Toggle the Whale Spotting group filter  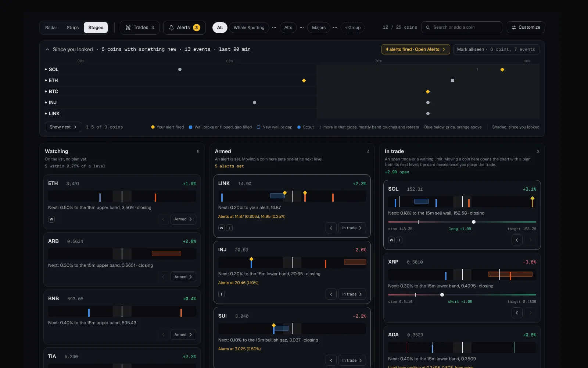(249, 28)
